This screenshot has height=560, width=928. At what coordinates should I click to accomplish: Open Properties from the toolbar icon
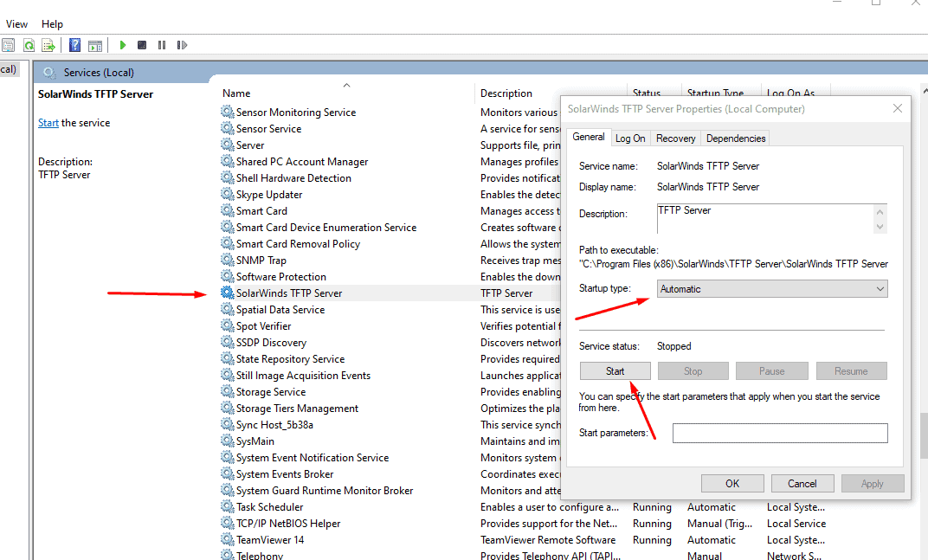point(95,44)
